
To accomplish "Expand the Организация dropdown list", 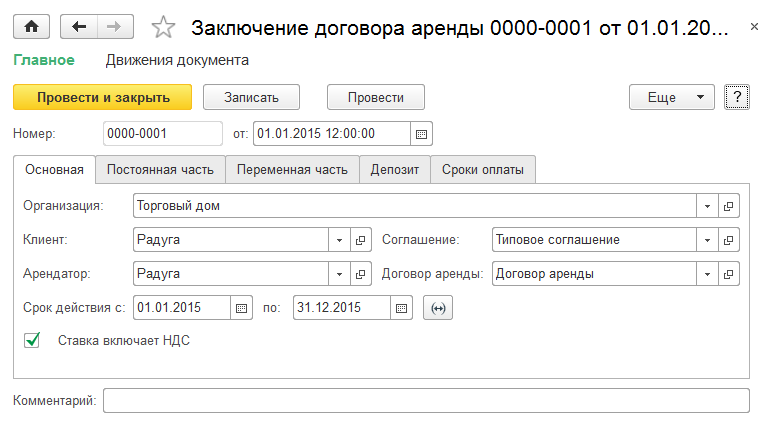I will (707, 206).
